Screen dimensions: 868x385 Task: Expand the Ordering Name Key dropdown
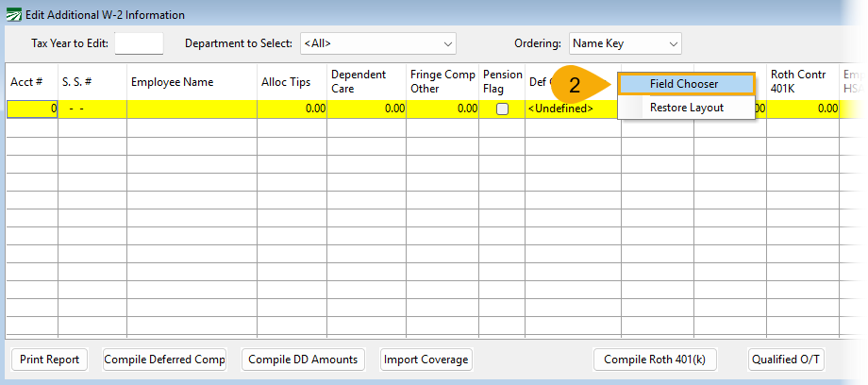(625, 43)
